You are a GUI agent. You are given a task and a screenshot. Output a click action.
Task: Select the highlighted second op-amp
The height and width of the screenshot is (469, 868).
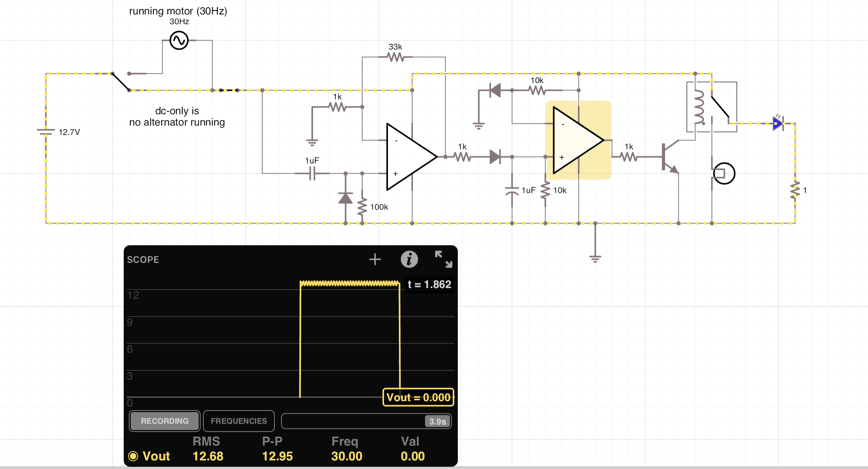(578, 140)
